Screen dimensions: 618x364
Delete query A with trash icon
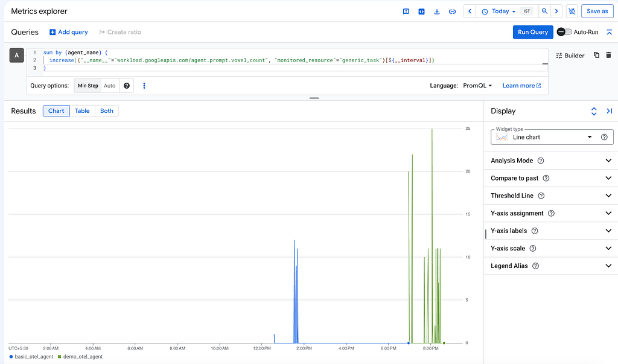click(608, 55)
